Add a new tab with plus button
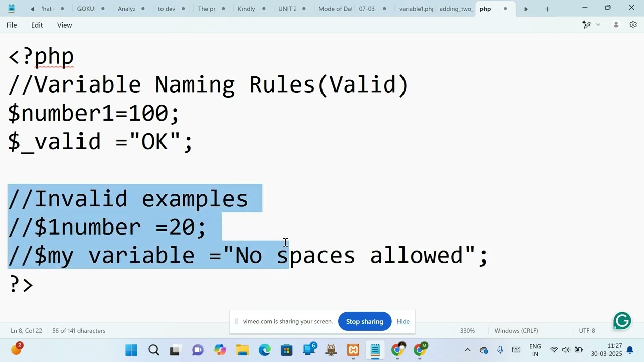 tap(547, 9)
